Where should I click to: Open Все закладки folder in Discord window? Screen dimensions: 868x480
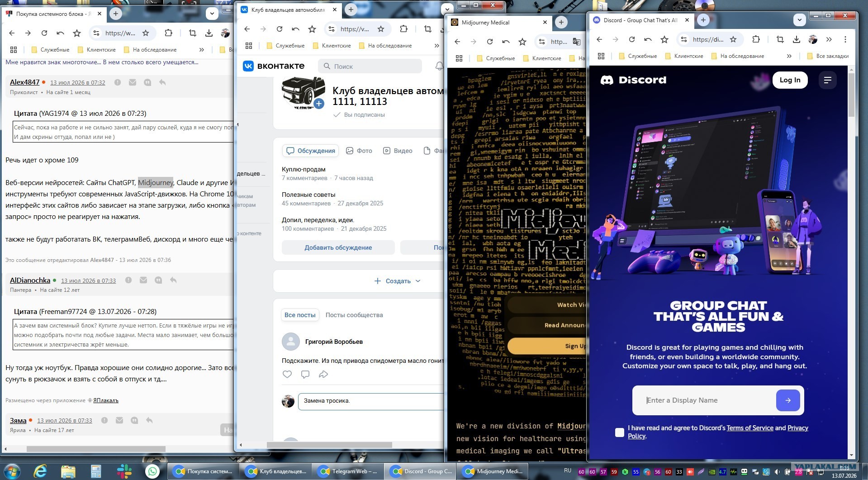pyautogui.click(x=828, y=56)
